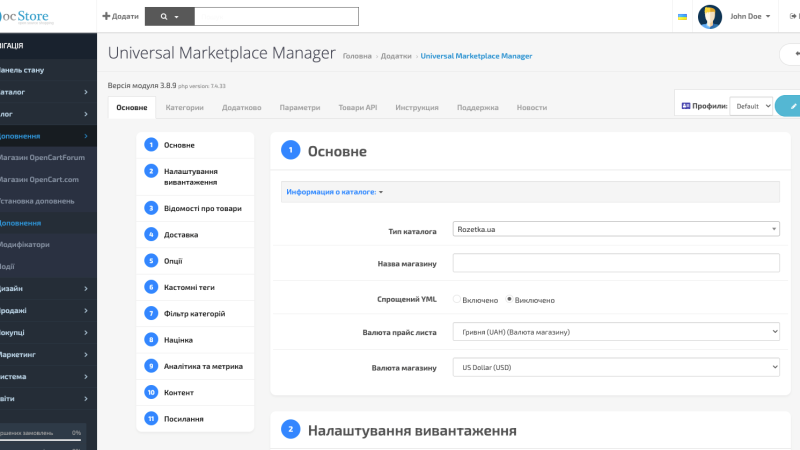This screenshot has height=450, width=800.
Task: Click the ocStore logo
Action: [26, 17]
